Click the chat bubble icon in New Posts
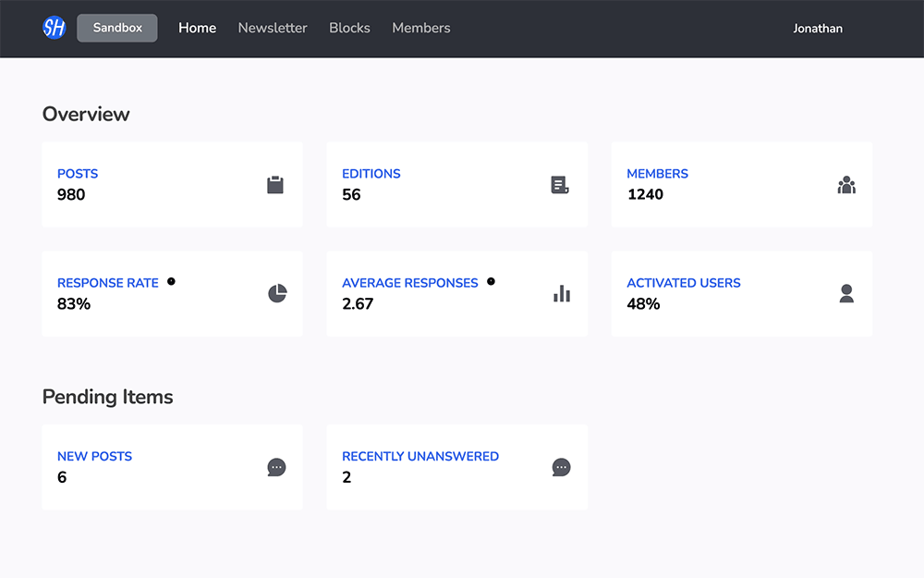This screenshot has height=578, width=924. (276, 467)
